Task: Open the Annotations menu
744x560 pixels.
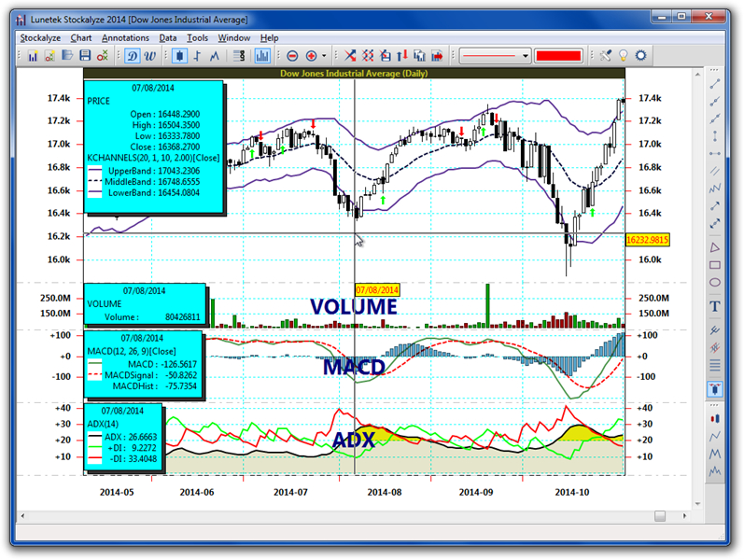Action: tap(125, 38)
